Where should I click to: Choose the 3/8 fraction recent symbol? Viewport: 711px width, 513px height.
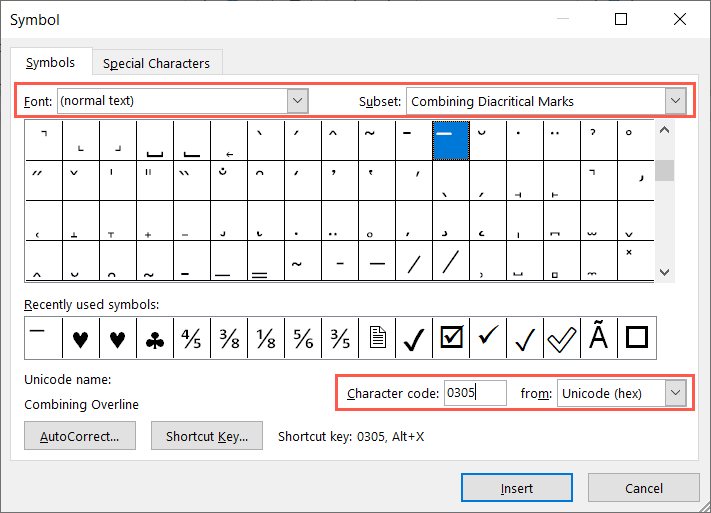click(229, 339)
